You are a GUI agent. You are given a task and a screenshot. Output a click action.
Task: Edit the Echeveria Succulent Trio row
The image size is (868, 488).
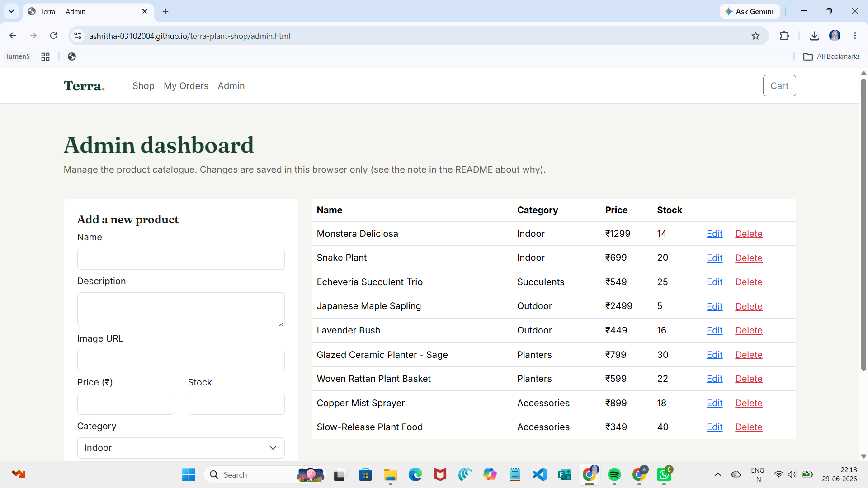point(714,282)
